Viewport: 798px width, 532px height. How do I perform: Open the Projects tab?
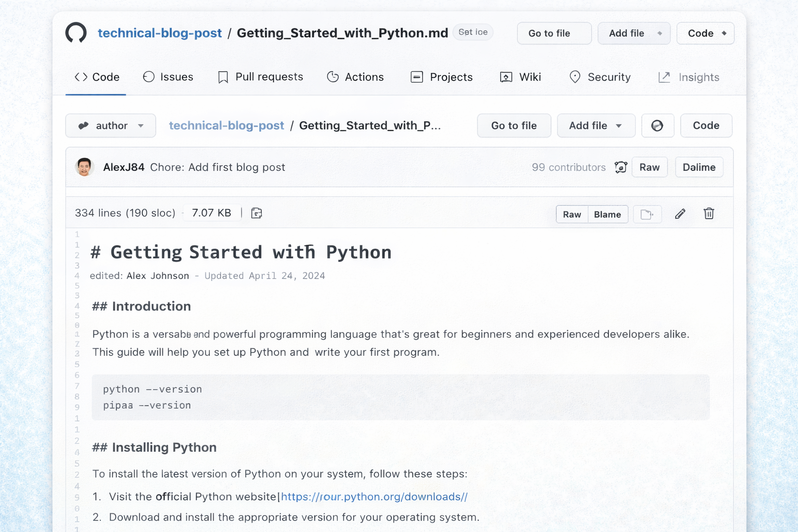pyautogui.click(x=441, y=77)
